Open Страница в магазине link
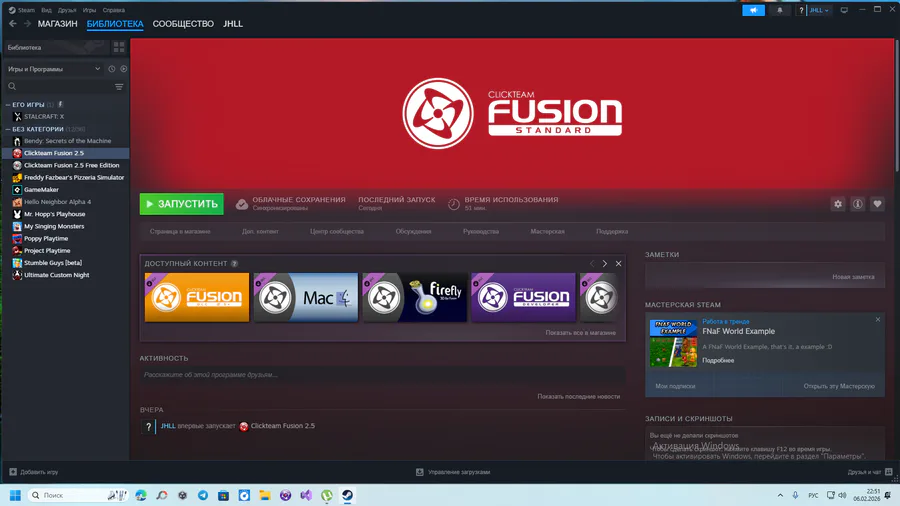900x506 pixels. click(x=180, y=231)
